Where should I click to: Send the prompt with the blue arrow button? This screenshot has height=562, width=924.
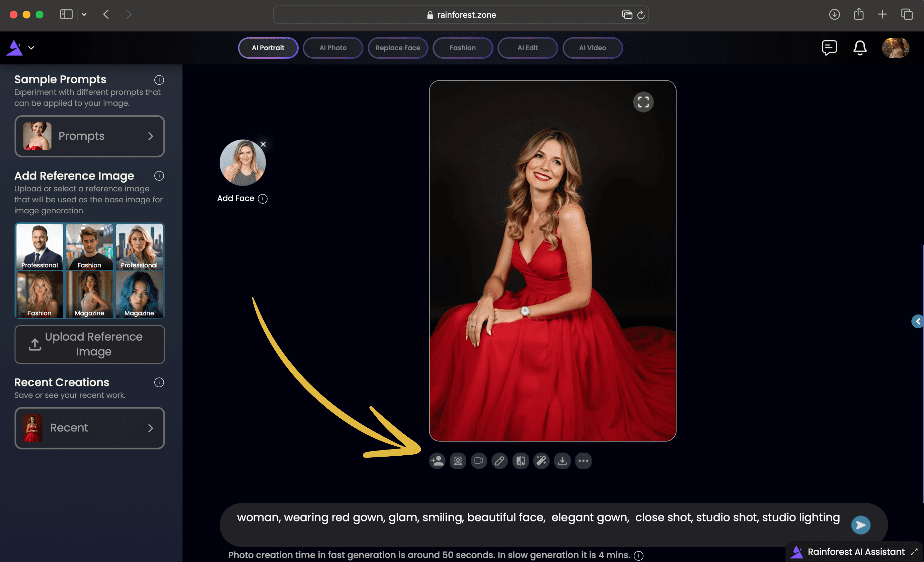tap(861, 525)
